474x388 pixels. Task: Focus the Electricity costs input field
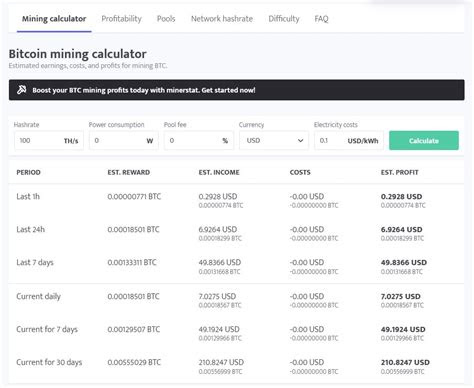349,140
